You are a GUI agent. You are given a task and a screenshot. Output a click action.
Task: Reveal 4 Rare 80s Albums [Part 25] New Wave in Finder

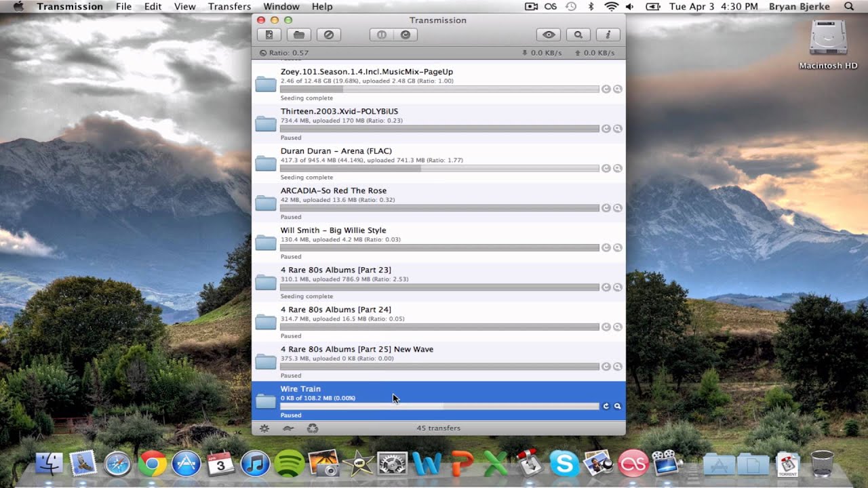(x=618, y=367)
